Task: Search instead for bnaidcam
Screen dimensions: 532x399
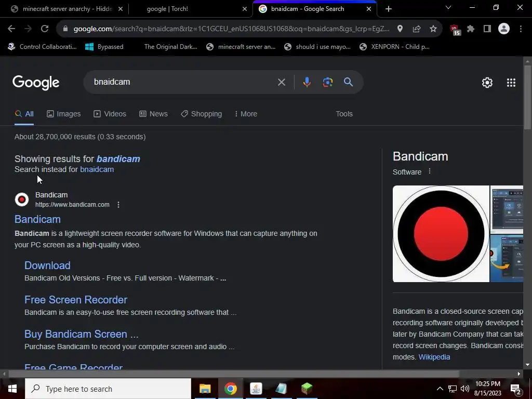Action: point(97,169)
